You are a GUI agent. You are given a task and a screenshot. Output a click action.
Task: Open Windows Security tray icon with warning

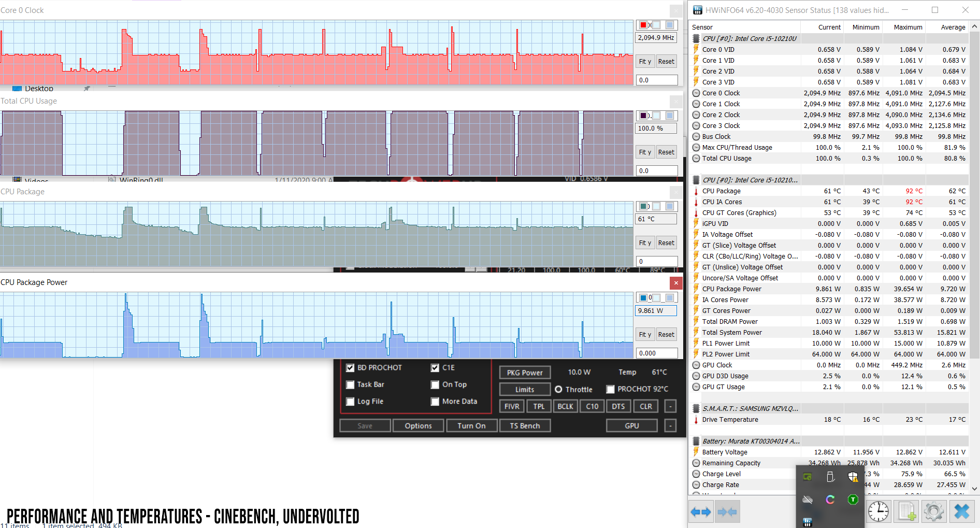pos(853,477)
